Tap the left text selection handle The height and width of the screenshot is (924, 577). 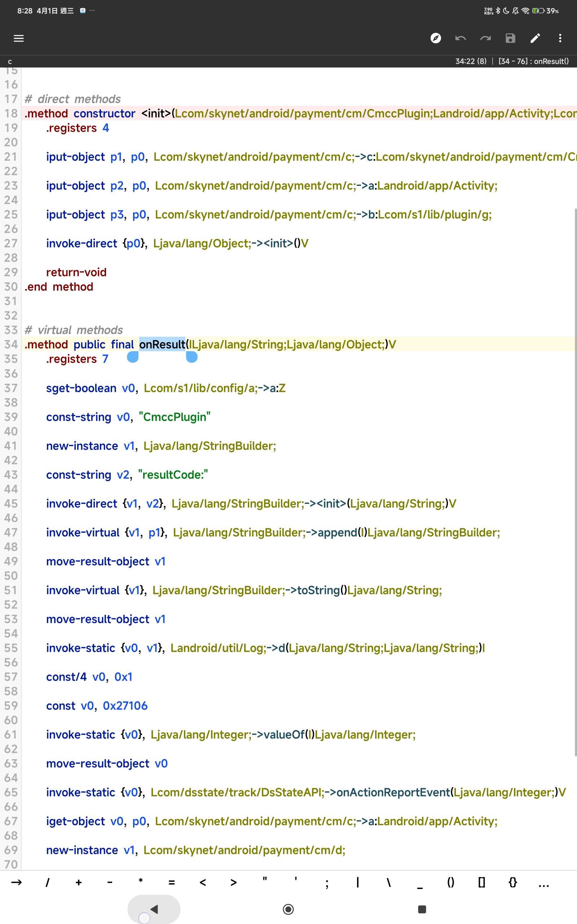pyautogui.click(x=132, y=357)
